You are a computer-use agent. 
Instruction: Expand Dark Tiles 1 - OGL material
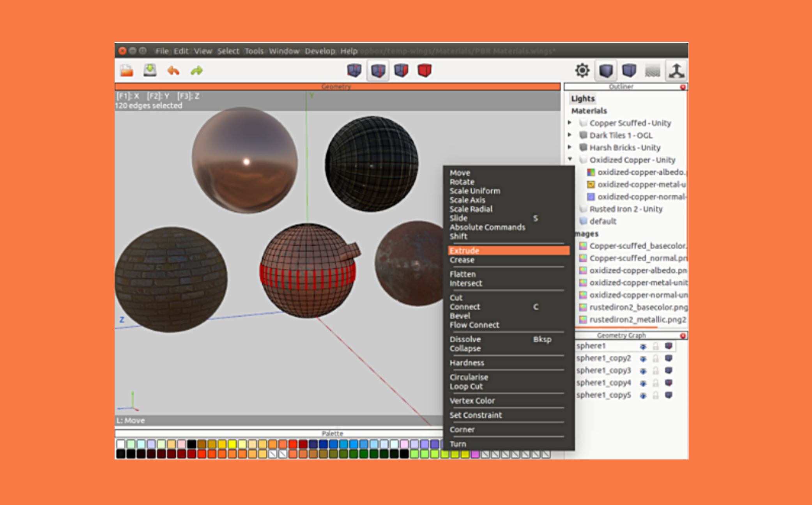(570, 135)
